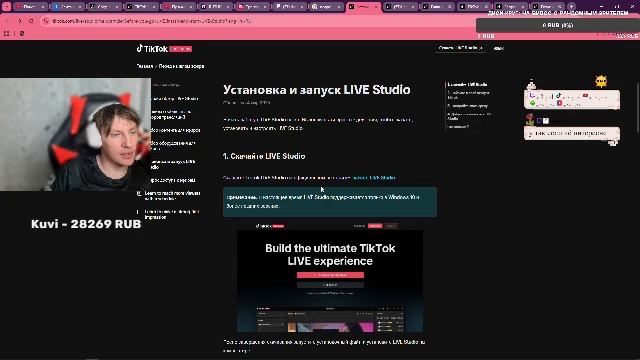This screenshot has width=640, height=360.
Task: Jump to first item in right contents list
Action: (x=467, y=84)
